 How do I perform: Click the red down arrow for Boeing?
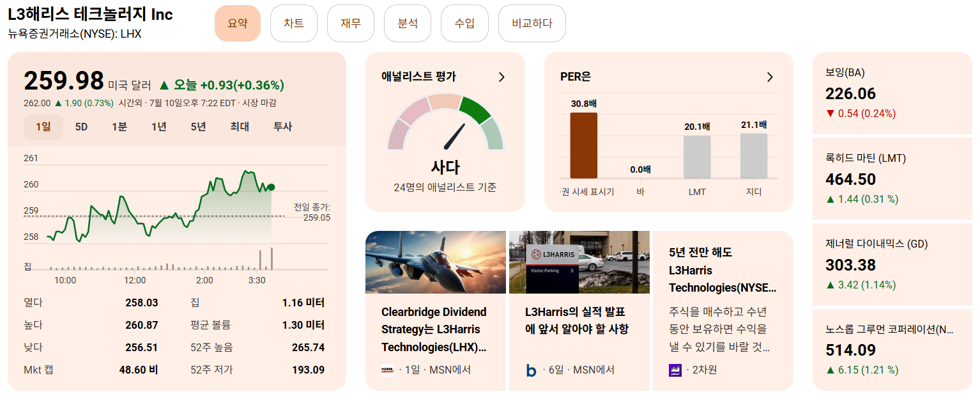(831, 114)
